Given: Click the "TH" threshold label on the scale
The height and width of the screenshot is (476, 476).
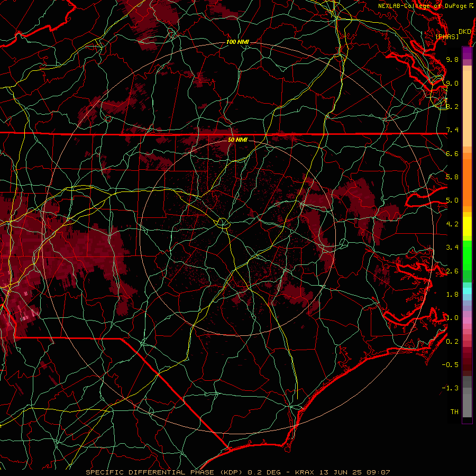Looking at the screenshot, I should click(x=454, y=412).
